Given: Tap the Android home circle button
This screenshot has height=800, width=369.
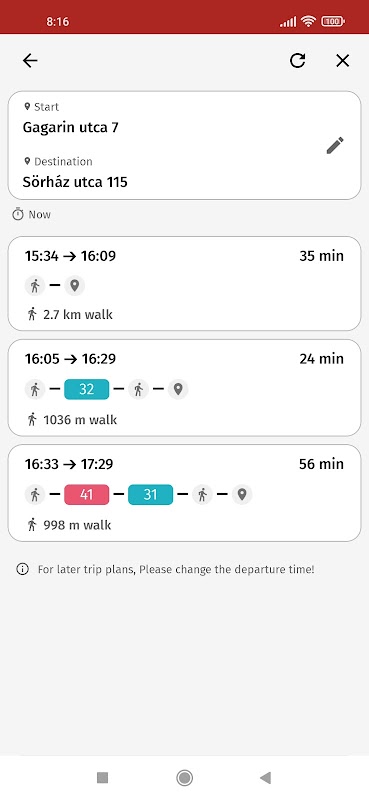Looking at the screenshot, I should [184, 778].
